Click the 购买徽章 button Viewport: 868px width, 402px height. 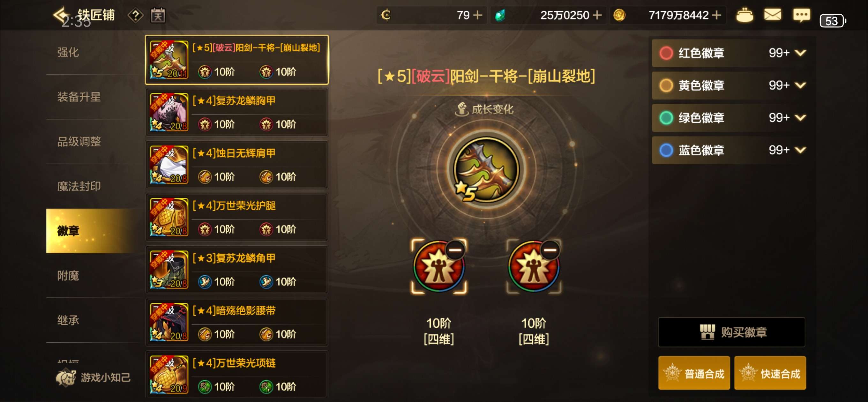click(x=731, y=332)
